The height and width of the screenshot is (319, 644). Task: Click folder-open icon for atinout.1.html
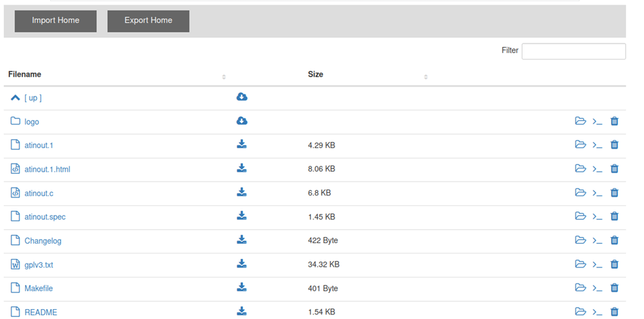tap(580, 168)
